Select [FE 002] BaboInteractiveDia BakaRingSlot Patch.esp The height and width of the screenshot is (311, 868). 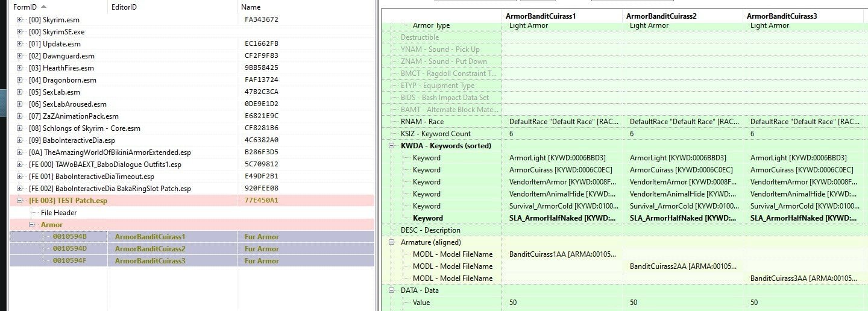(110, 189)
